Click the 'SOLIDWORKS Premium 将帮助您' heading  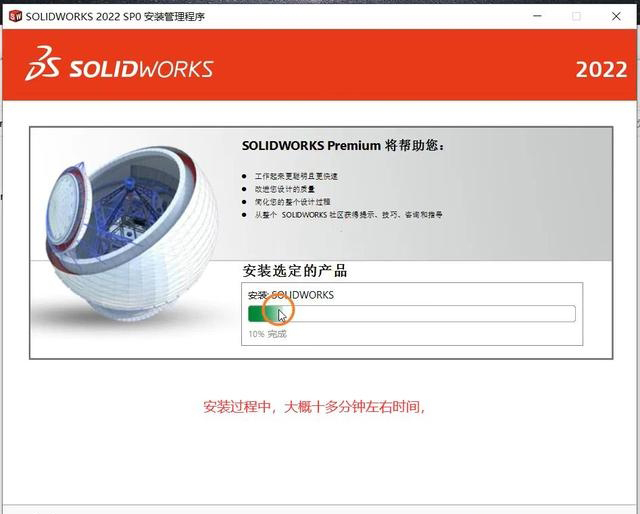pos(343,145)
